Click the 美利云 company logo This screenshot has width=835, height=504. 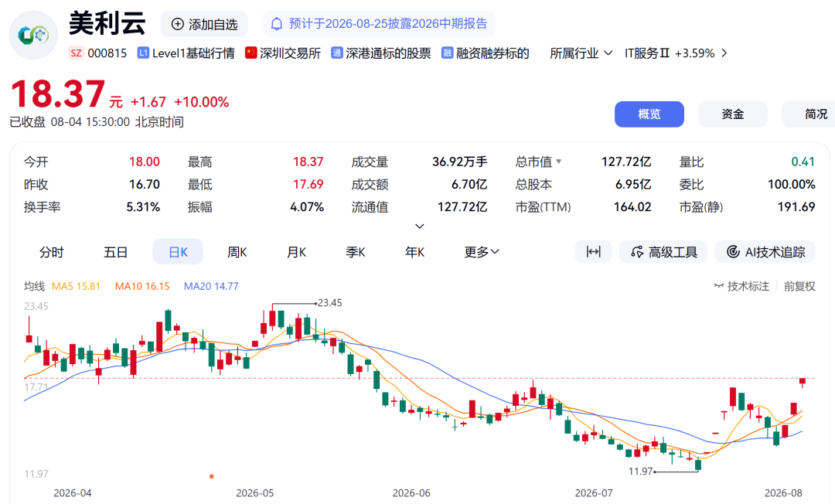tap(33, 35)
